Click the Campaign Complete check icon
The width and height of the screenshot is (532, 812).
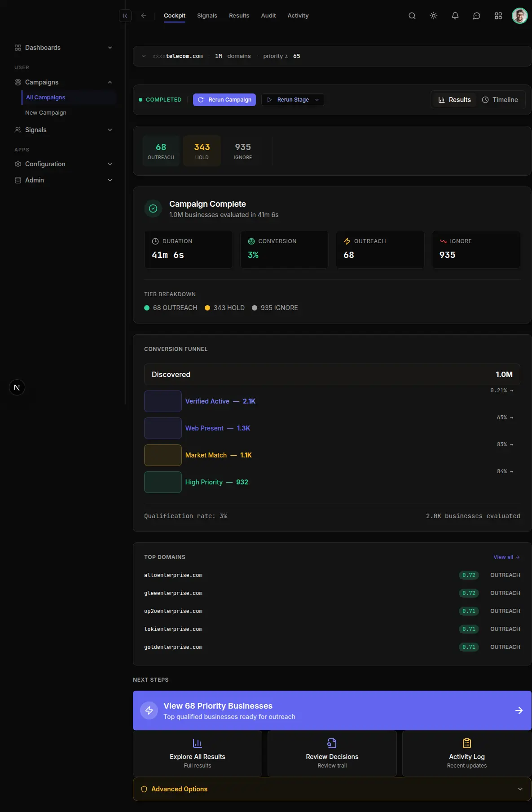(x=153, y=209)
